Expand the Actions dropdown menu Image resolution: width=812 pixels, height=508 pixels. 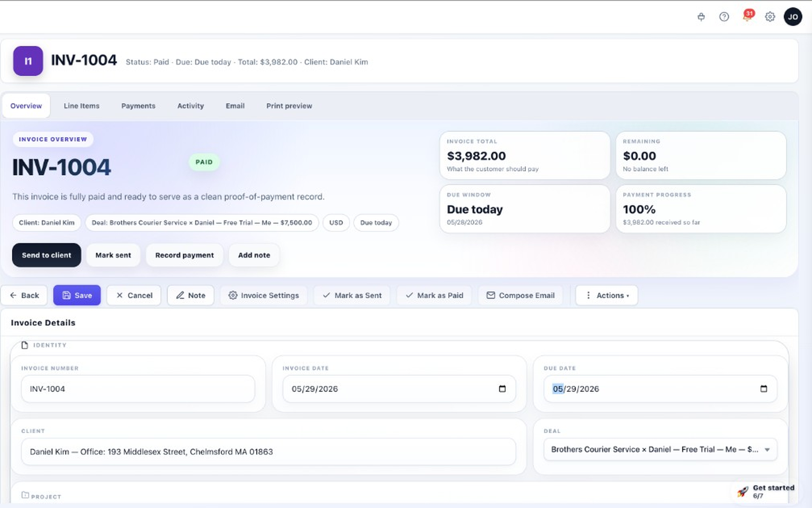click(x=607, y=295)
